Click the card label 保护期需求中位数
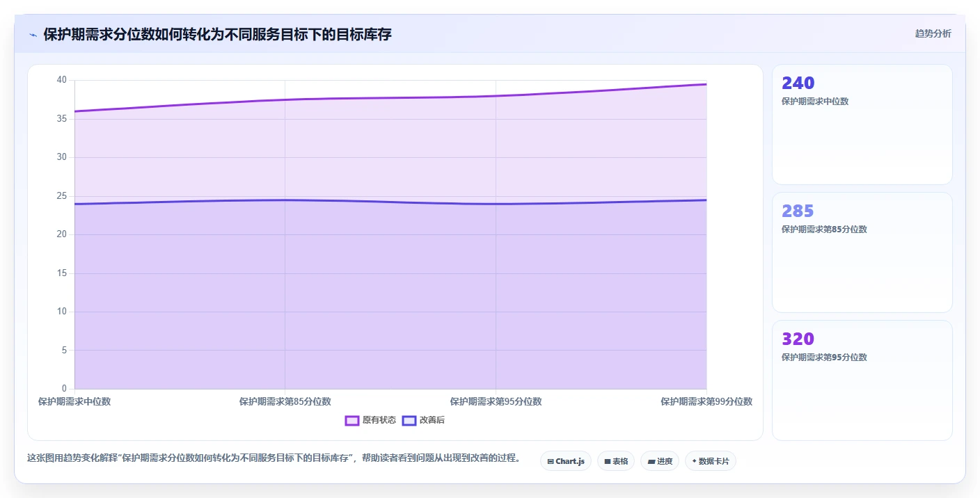 click(x=815, y=102)
